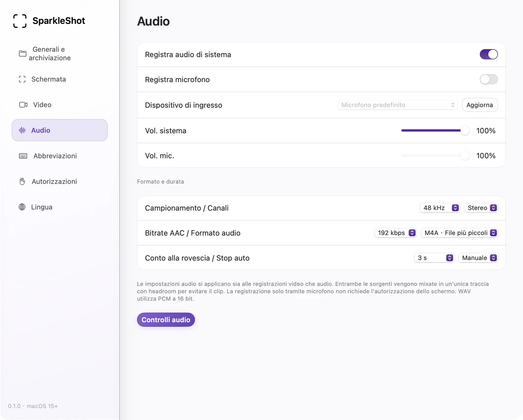Viewport: 523px width, 420px height.
Task: Open the 3 s countdown dropdown
Action: 434,258
